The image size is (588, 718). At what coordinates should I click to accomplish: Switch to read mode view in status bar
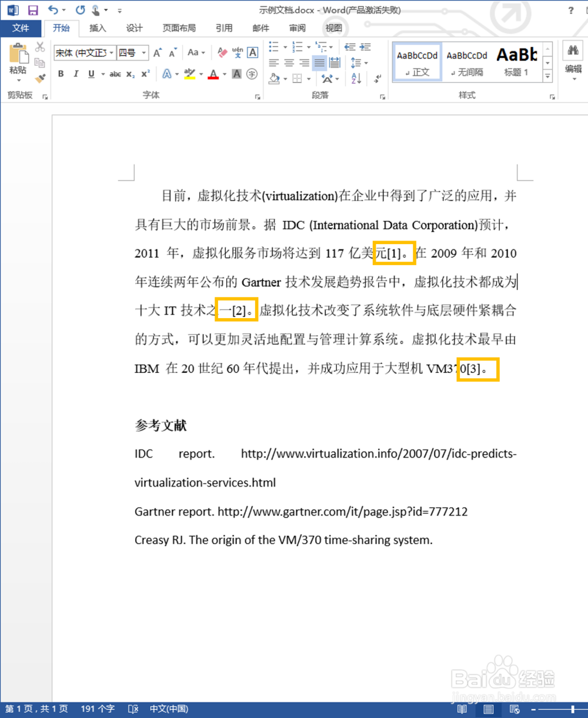[463, 709]
